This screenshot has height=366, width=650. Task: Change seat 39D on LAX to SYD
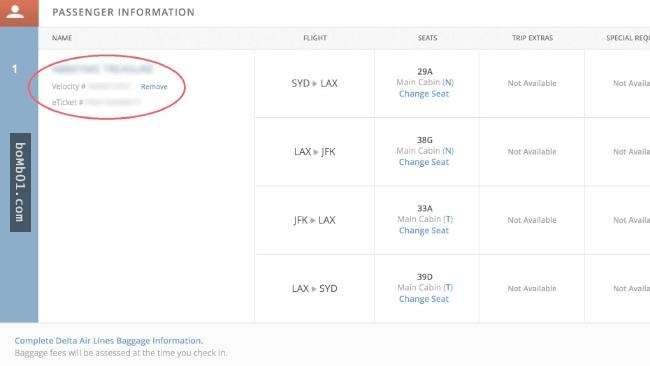click(424, 299)
